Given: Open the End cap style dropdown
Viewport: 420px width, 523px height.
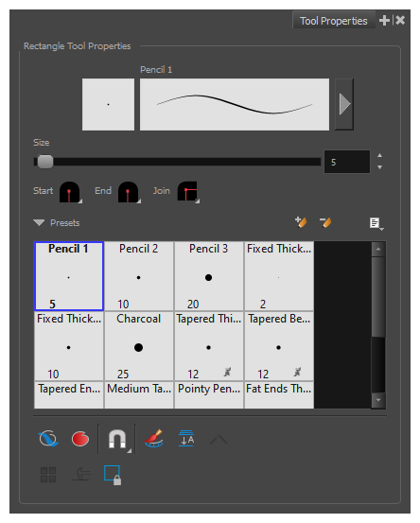Looking at the screenshot, I should (129, 192).
